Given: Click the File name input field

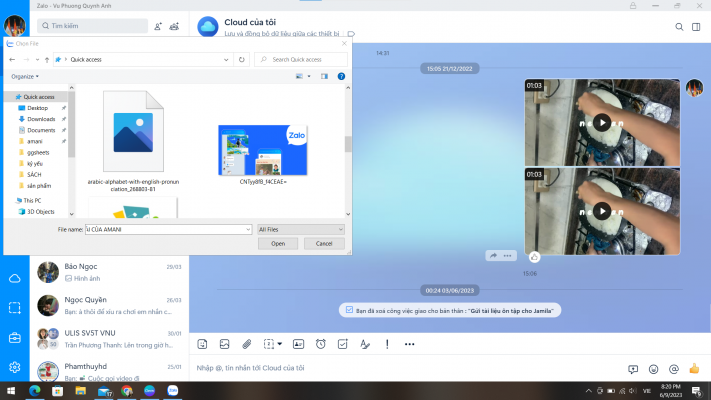Looking at the screenshot, I should pos(165,229).
